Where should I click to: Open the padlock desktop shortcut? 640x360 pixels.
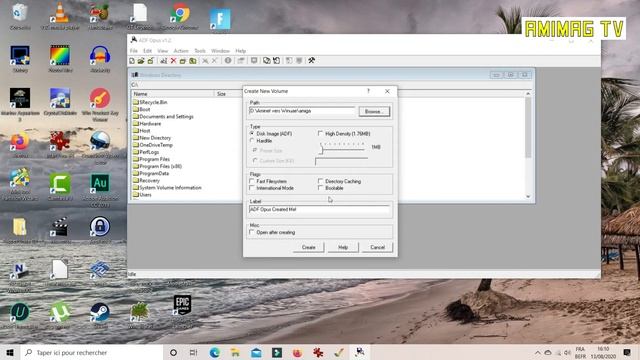(100, 230)
